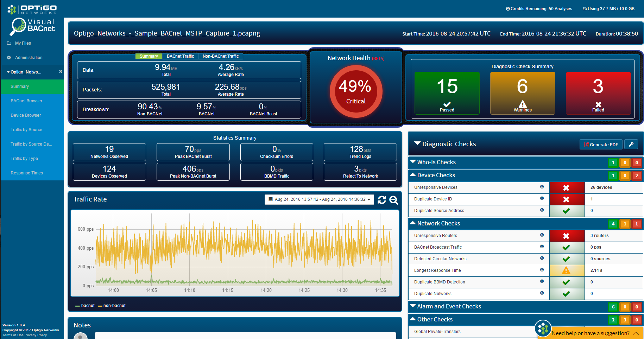Info icon for Unresponsive Routers
Image resolution: width=644 pixels, height=339 pixels.
pyautogui.click(x=542, y=235)
